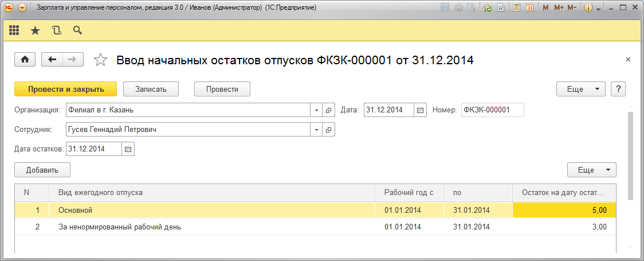This screenshot has height=261, width=644.
Task: Expand the Организация dropdown list
Action: (x=316, y=110)
